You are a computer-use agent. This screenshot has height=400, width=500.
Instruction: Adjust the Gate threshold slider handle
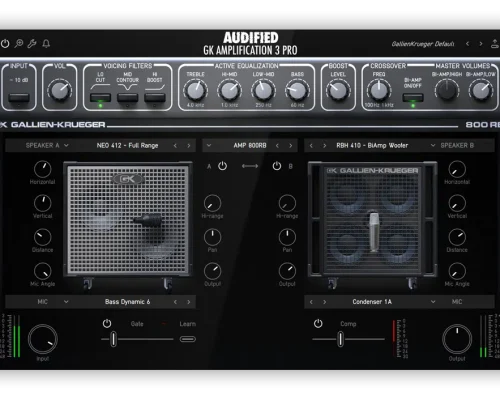(x=113, y=339)
